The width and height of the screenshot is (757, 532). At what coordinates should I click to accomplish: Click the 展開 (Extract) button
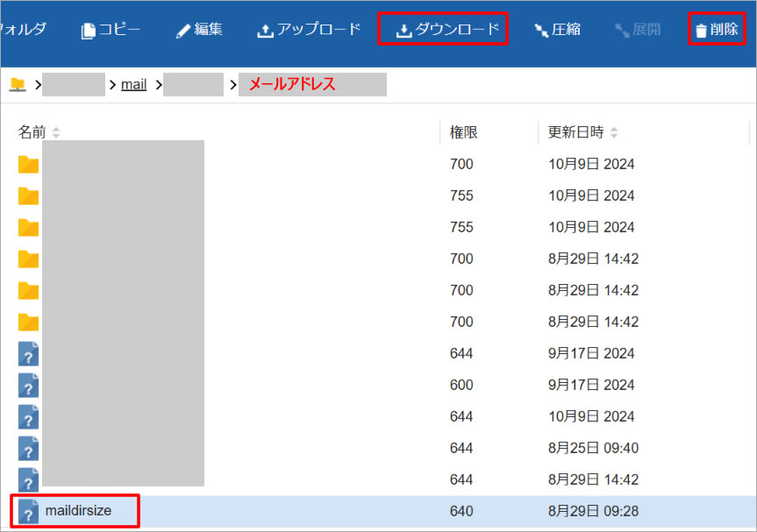point(638,30)
